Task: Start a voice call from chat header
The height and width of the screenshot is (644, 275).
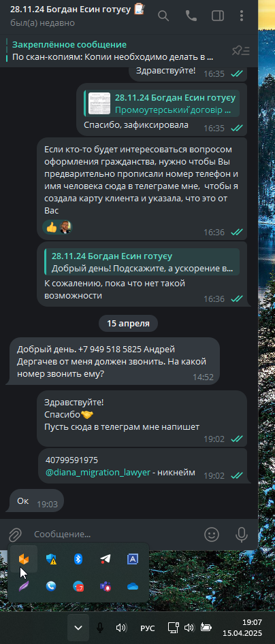Action: (191, 16)
